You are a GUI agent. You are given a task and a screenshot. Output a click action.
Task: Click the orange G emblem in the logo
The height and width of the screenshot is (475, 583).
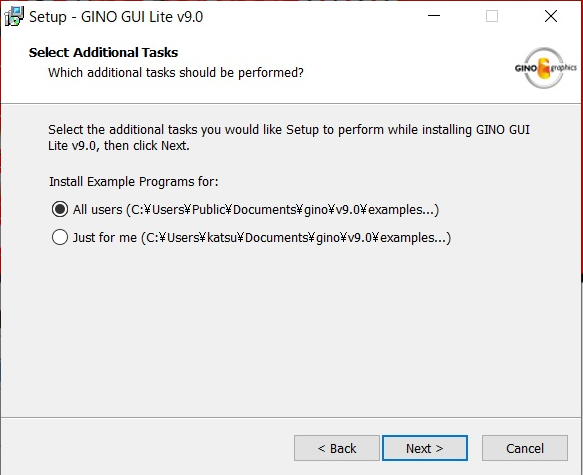(x=544, y=68)
